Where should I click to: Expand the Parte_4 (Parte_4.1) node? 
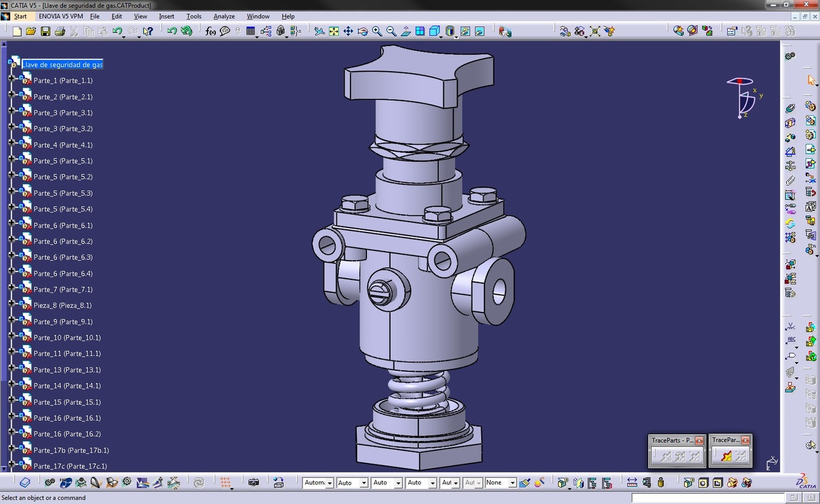(x=11, y=142)
